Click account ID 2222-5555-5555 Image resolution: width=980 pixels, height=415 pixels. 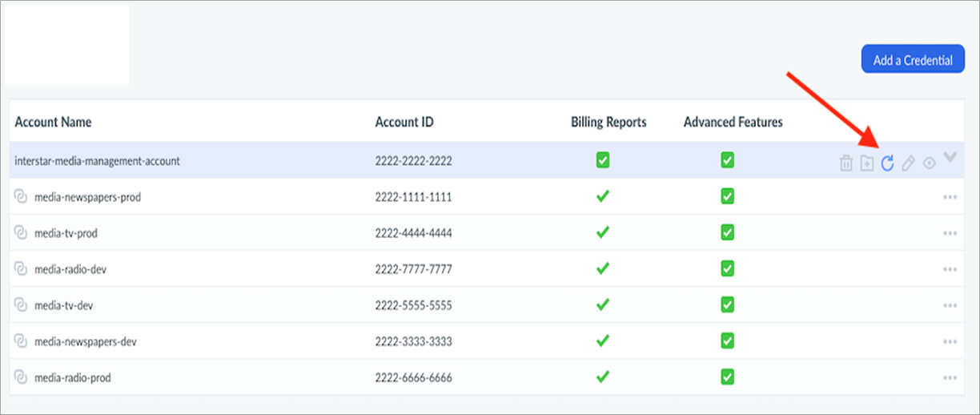(413, 305)
